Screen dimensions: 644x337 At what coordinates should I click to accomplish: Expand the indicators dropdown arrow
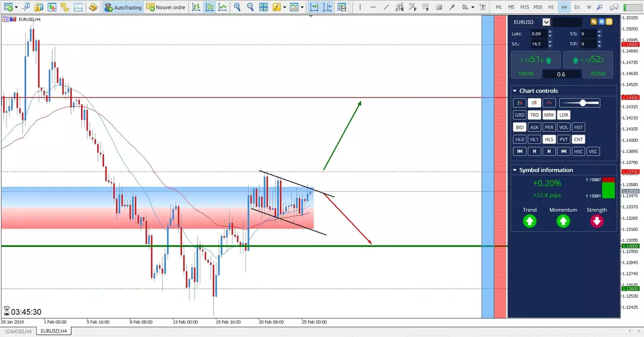pos(284,8)
